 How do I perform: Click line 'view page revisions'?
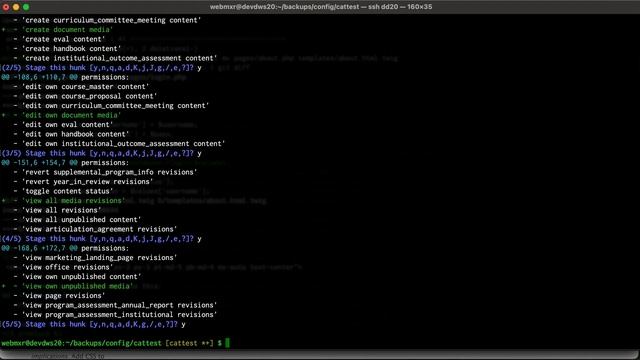tap(59, 296)
